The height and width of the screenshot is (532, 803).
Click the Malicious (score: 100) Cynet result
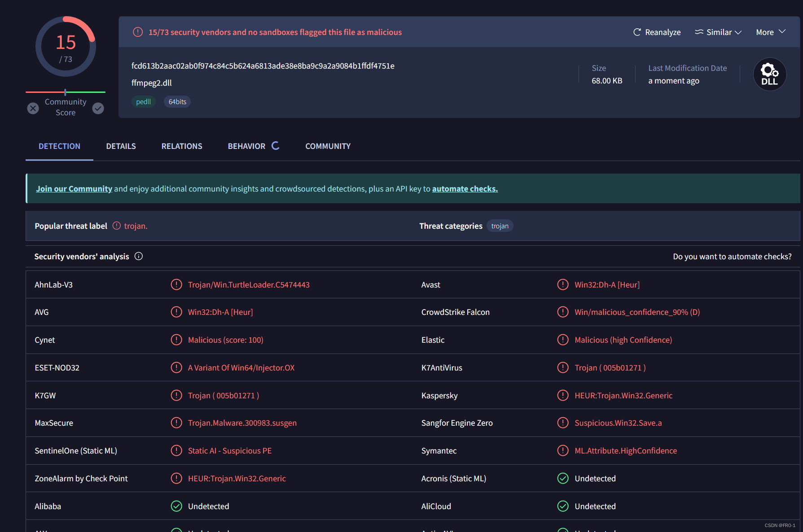coord(226,340)
